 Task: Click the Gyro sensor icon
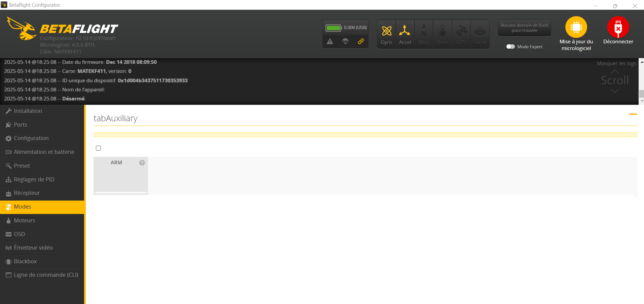(386, 31)
